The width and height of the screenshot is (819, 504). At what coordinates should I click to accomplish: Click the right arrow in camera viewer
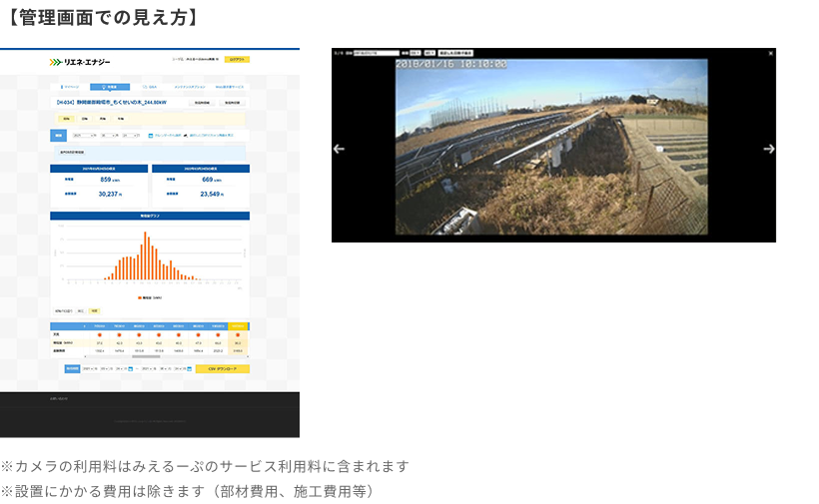coord(769,149)
